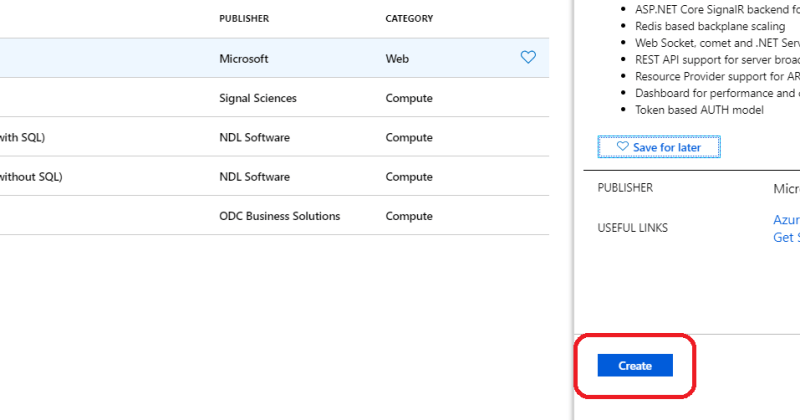Click the "without SQL)" offer name text
Screen dimensions: 800x420
(x=30, y=177)
